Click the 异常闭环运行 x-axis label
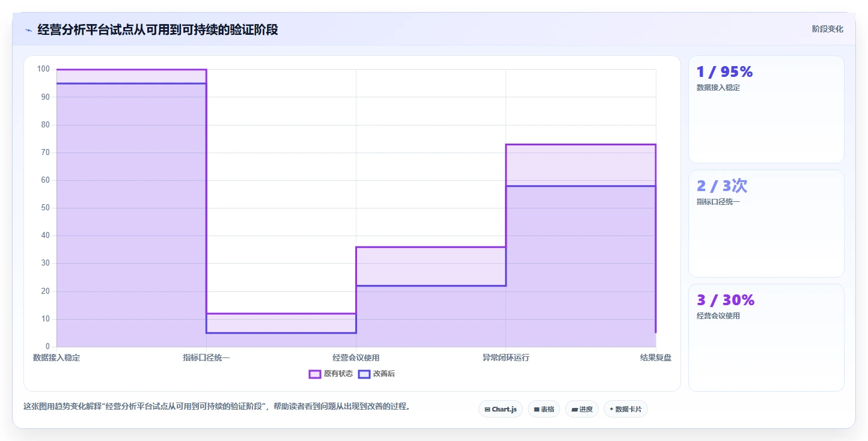Screen dimensions: 868x441 coord(506,357)
